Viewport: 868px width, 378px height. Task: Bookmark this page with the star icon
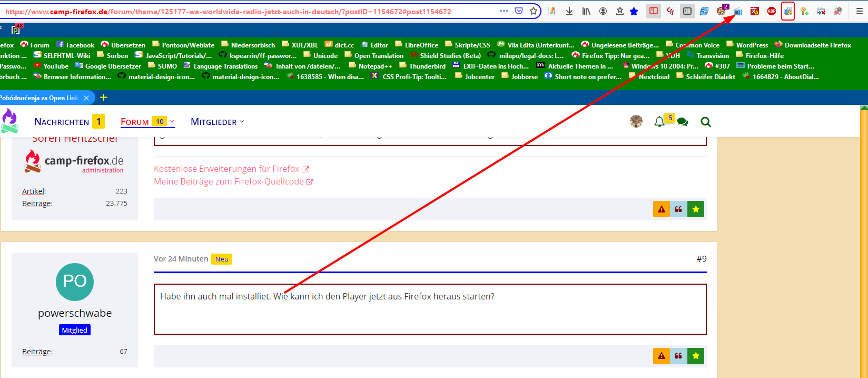(534, 11)
